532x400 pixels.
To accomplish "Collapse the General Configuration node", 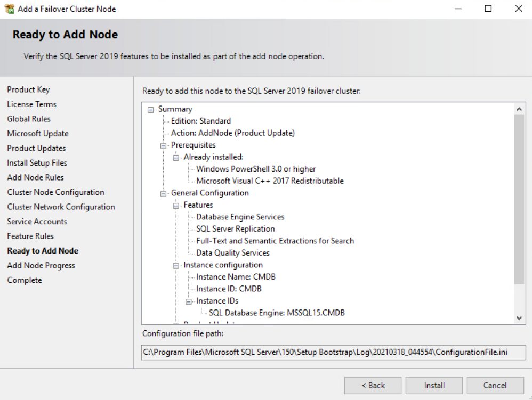I will point(163,194).
